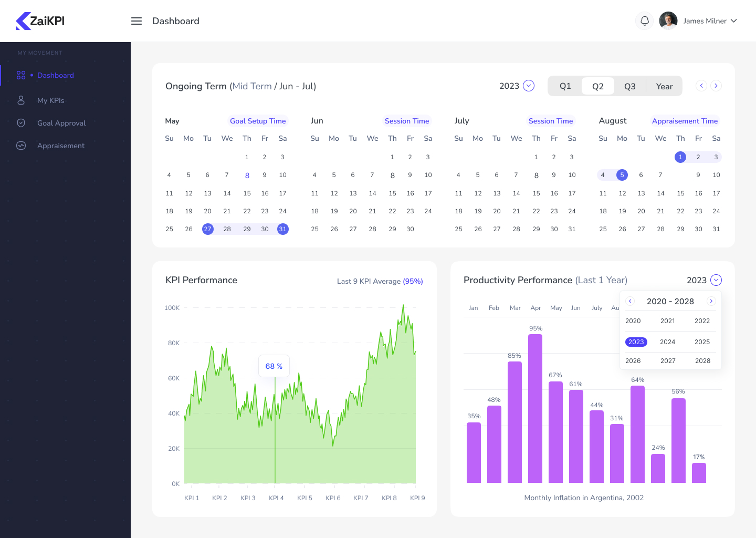Open the account menu chevron next to James Milner
Screen dimensions: 756x538
tap(734, 21)
